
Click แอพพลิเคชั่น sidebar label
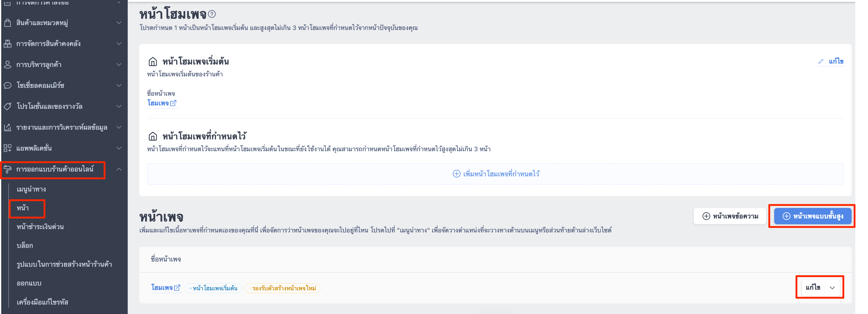coord(34,148)
